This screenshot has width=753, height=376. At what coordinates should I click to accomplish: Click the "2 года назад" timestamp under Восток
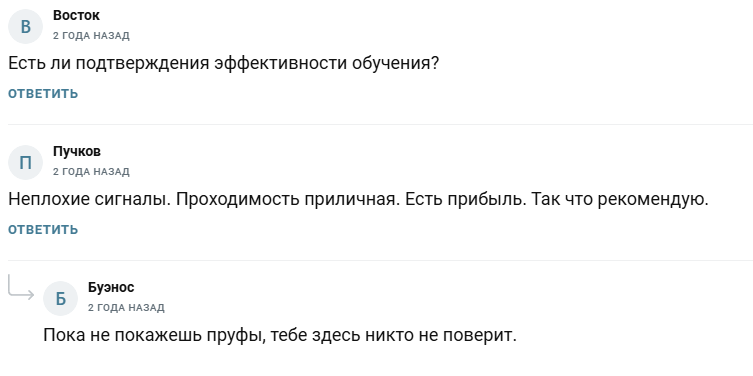pyautogui.click(x=91, y=36)
